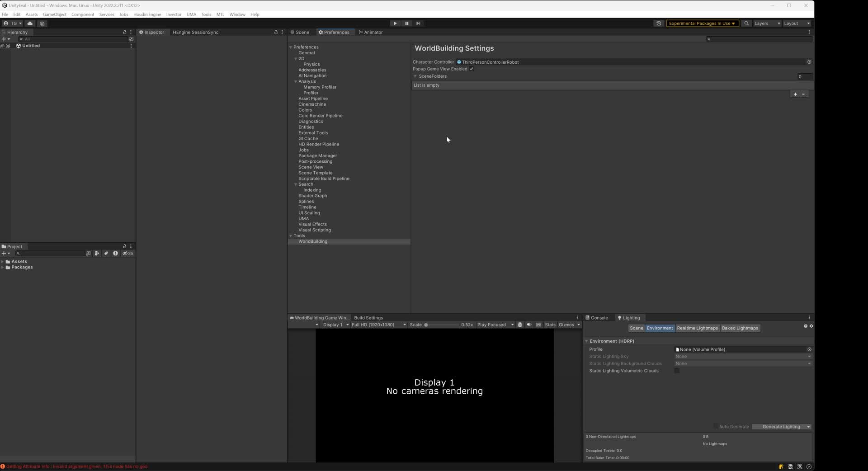Toggle the scene picking icon in Hierarchy
Screen dimensions: 868x471
point(8,46)
